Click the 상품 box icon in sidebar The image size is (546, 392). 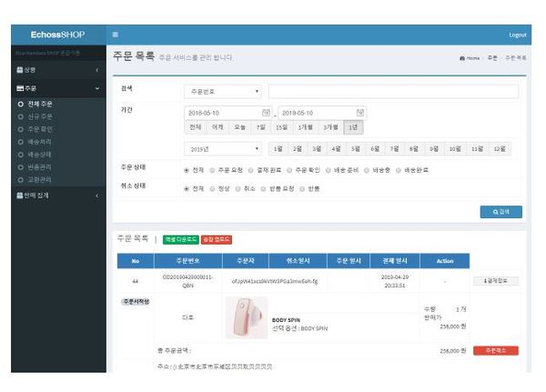20,70
